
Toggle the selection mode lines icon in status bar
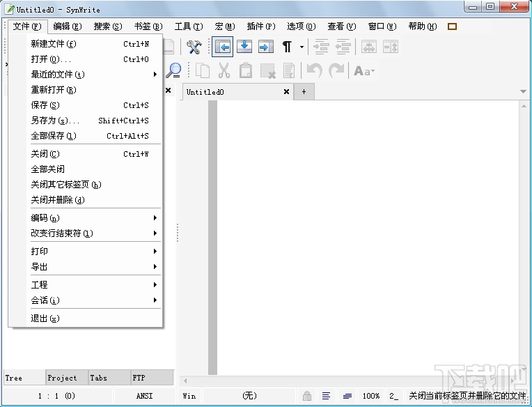(326, 396)
